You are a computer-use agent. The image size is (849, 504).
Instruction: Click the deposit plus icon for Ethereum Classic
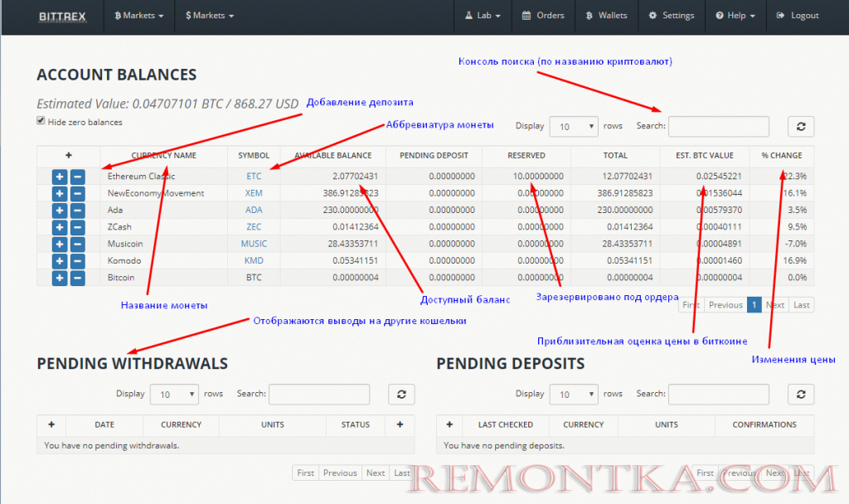point(60,177)
